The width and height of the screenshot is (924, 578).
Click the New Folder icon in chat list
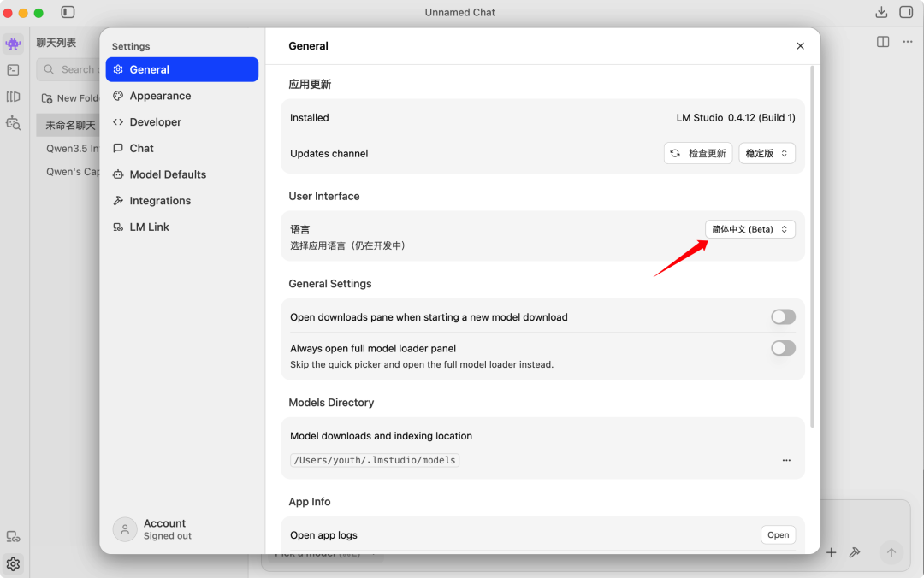pos(47,98)
